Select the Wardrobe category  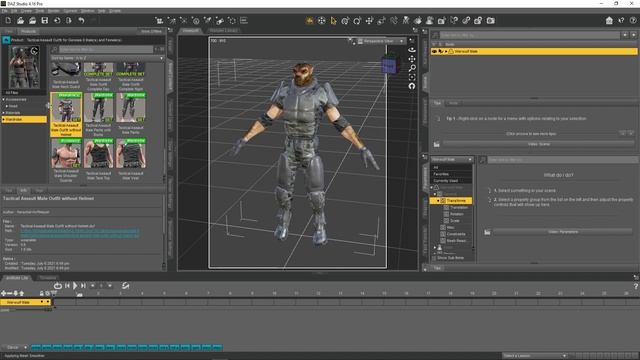coord(24,119)
